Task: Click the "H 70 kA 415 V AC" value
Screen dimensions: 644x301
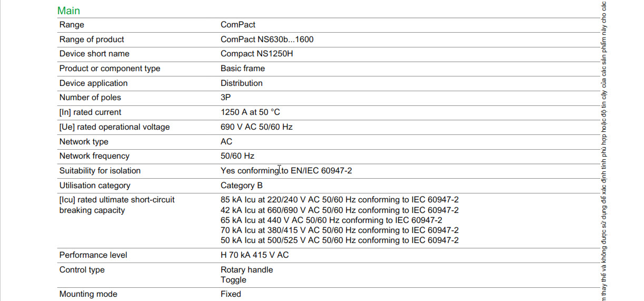Action: (x=254, y=255)
